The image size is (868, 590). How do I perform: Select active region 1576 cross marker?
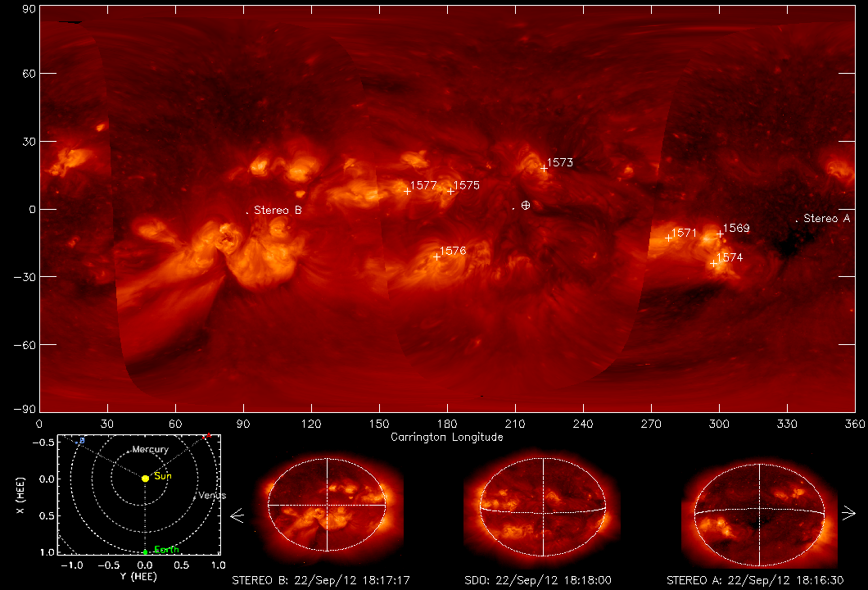436,256
